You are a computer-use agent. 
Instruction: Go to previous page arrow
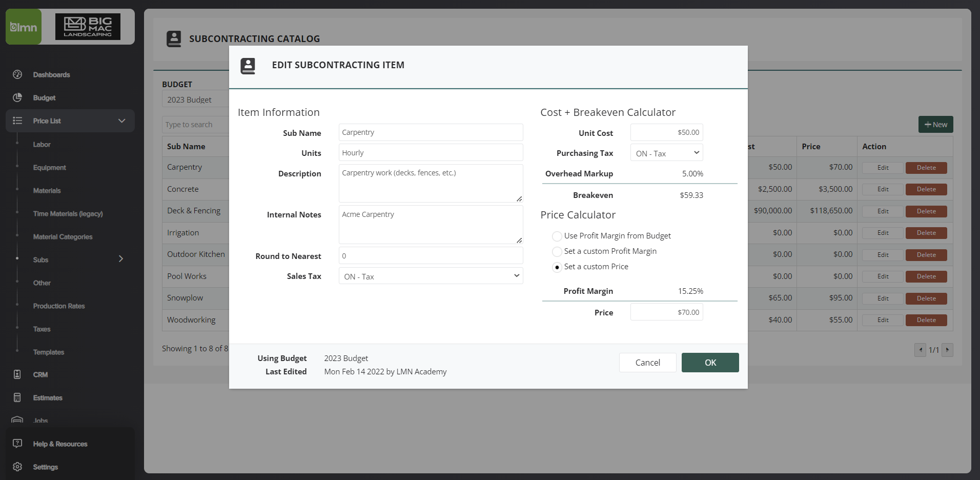point(921,350)
